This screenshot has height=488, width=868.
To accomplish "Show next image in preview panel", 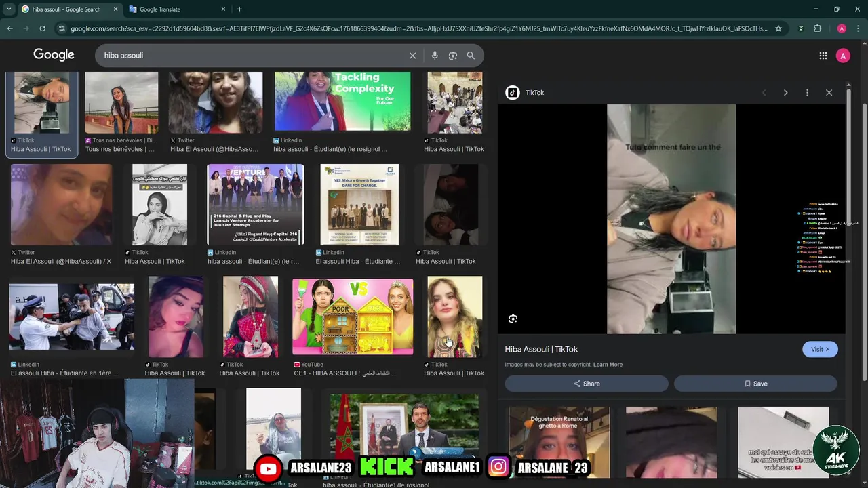I will click(x=785, y=93).
